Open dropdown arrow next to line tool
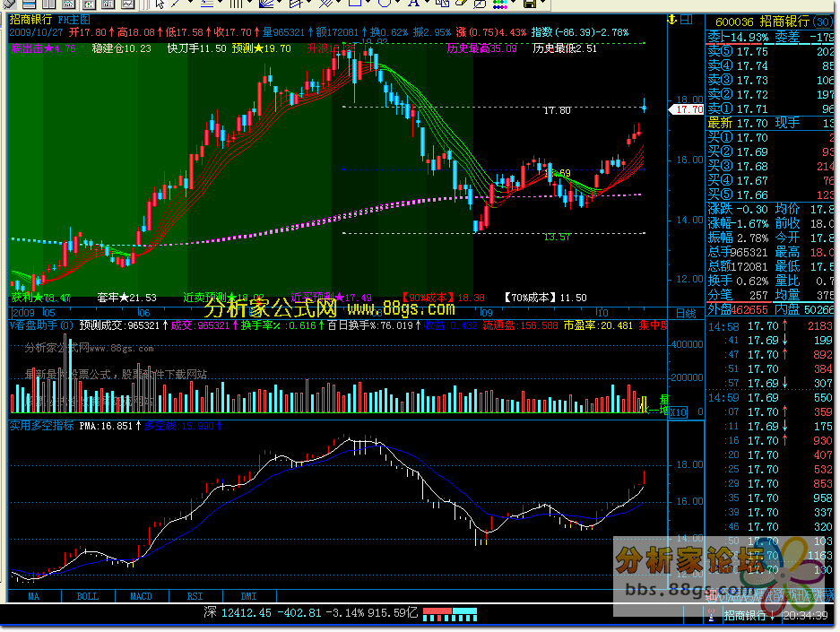 (x=188, y=3)
